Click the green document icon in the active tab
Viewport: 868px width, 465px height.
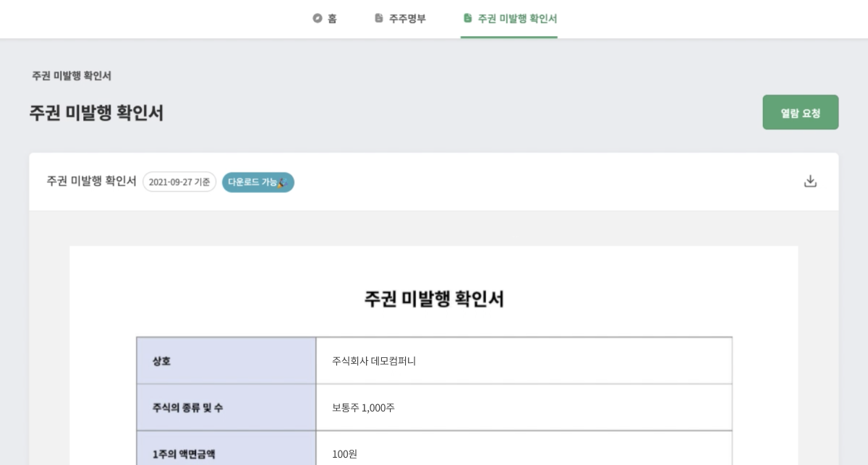coord(467,18)
